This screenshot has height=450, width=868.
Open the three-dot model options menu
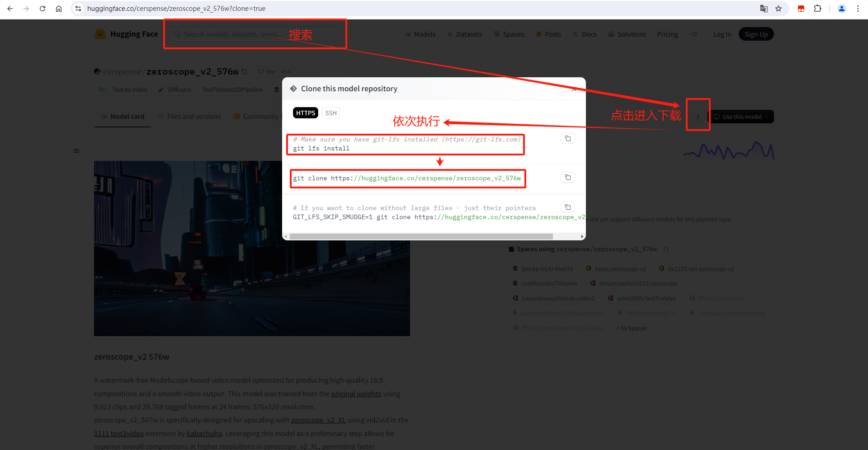(x=698, y=117)
